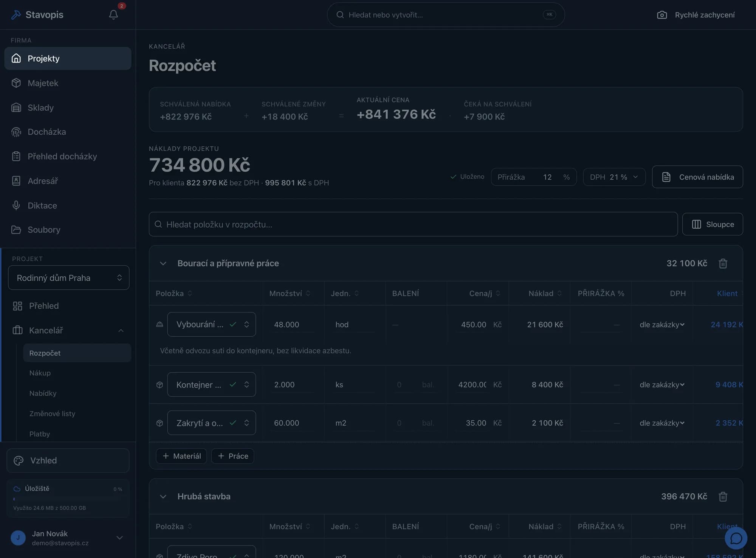Click the Stavopis logo
Viewport: 756px width, 558px height.
37,15
